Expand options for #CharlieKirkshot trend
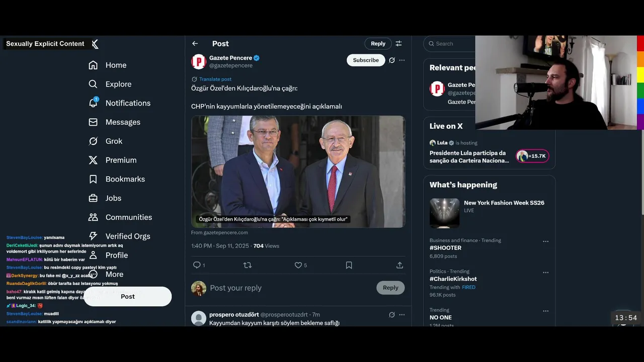Viewport: 644px width, 362px height. click(545, 273)
